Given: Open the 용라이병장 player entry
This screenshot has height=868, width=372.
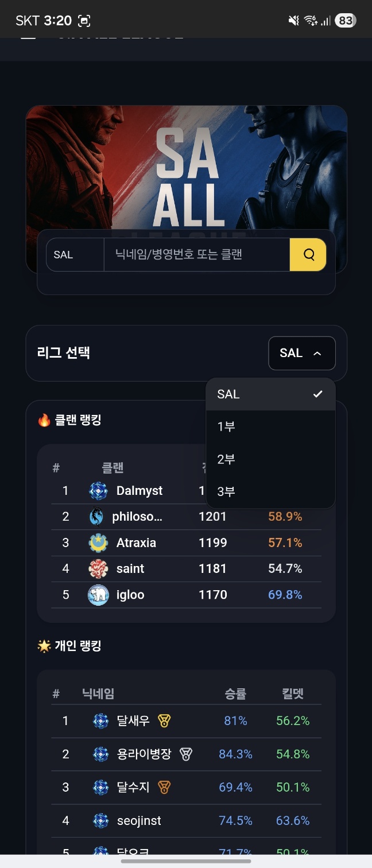Looking at the screenshot, I should [144, 754].
